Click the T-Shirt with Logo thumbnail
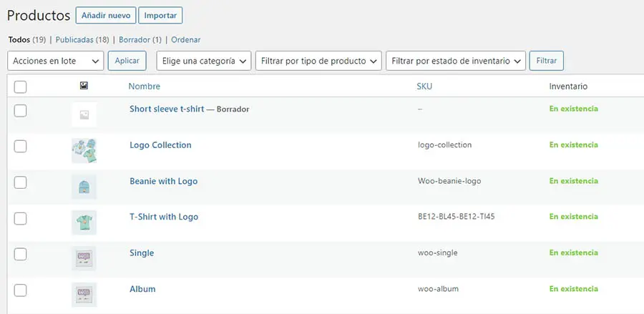Screen dimensions: 644x314 84,222
